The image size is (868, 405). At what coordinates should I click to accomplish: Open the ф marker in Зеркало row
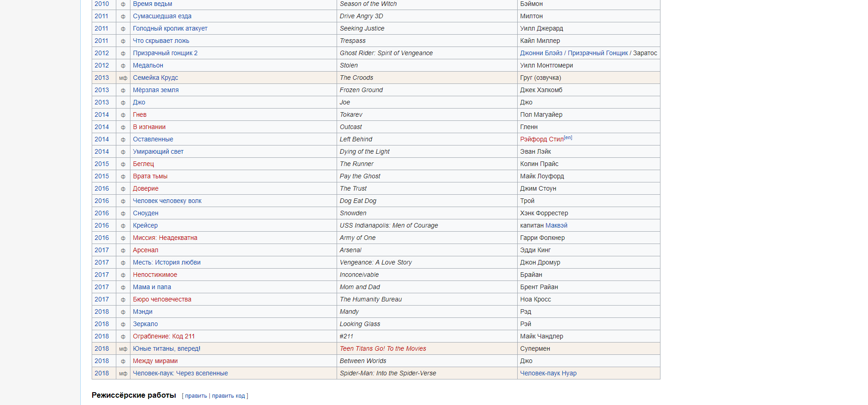pyautogui.click(x=123, y=324)
